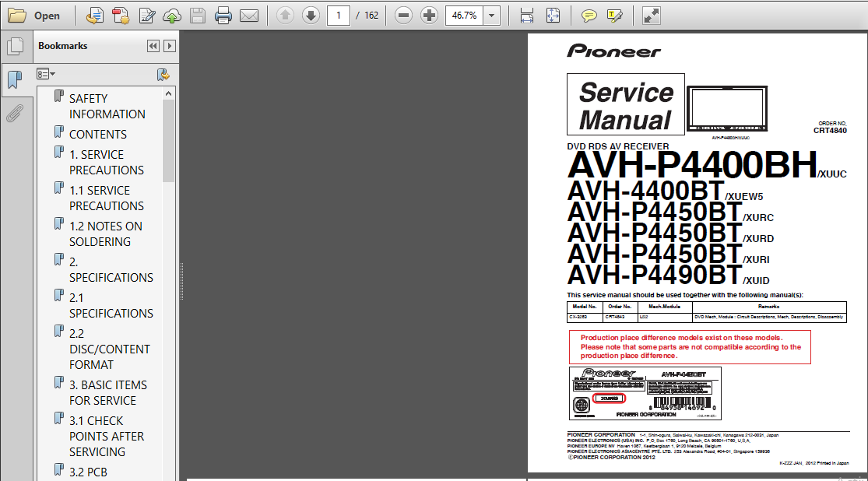868x481 pixels.
Task: Select the highlight text tool
Action: pyautogui.click(x=615, y=16)
